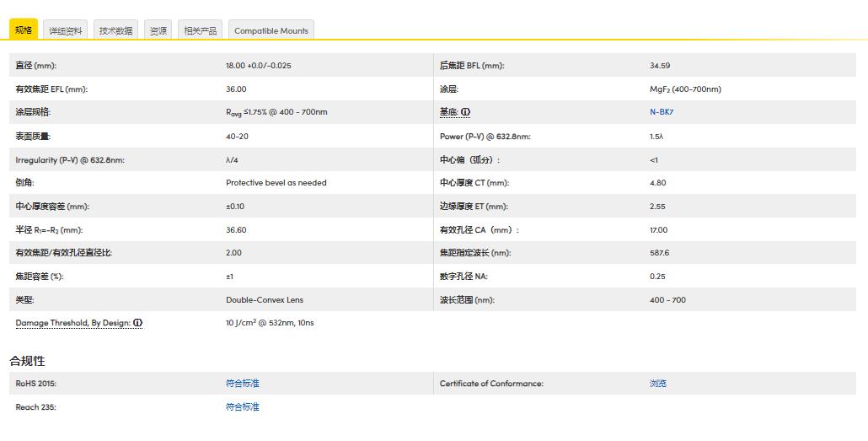Go to the 资源 tab
Viewport: 868px width, 441px height.
(x=158, y=30)
